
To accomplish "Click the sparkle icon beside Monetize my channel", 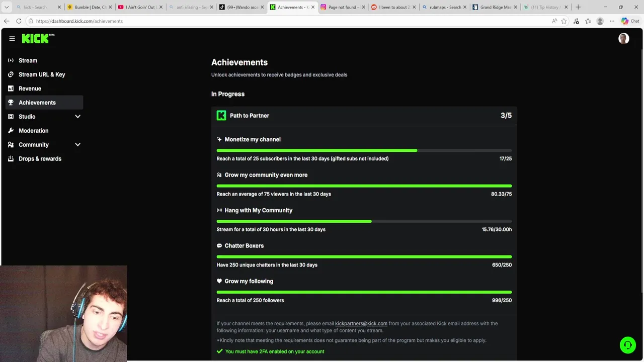I will (219, 139).
